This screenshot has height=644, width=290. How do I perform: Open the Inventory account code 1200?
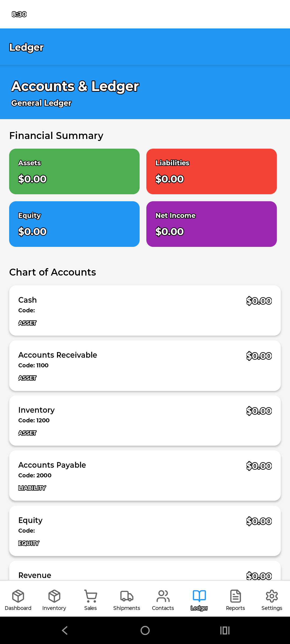[x=145, y=420]
